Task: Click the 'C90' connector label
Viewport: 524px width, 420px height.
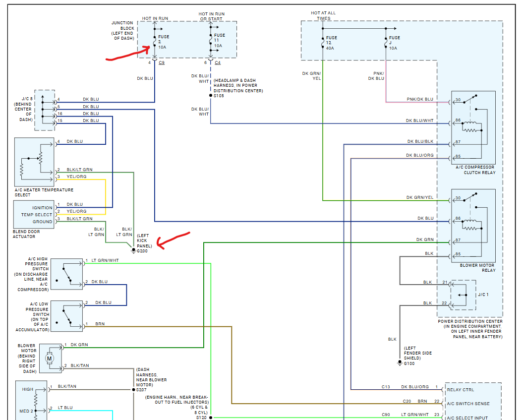Action: point(386,415)
